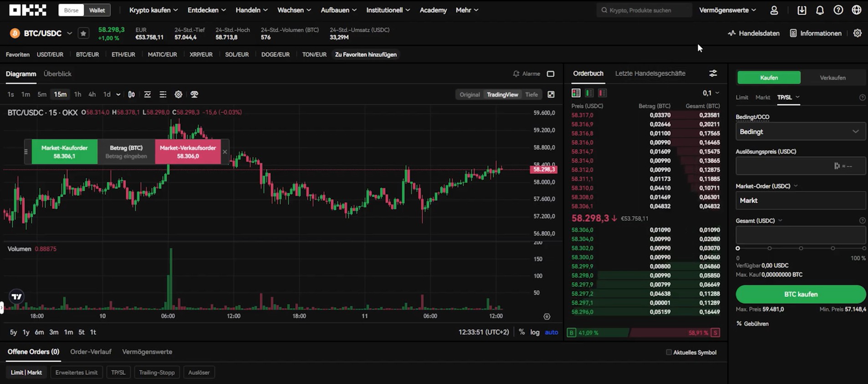Click the Market-Verkaufsorder button
The width and height of the screenshot is (868, 384).
[188, 152]
